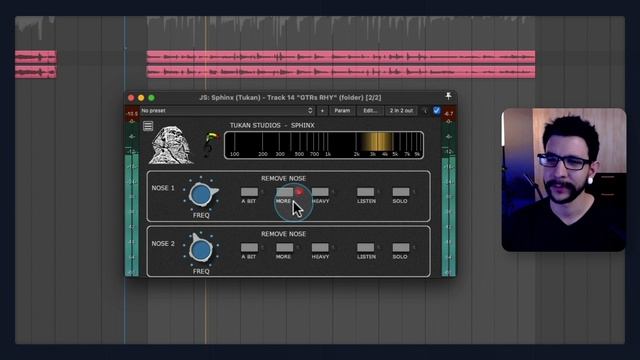Toggle MORE for Nose 1
The height and width of the screenshot is (360, 640).
click(284, 192)
